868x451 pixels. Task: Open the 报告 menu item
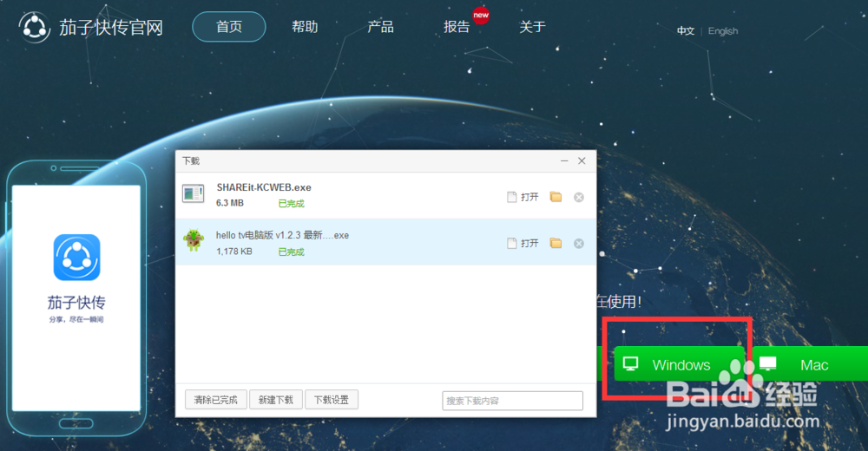[457, 27]
